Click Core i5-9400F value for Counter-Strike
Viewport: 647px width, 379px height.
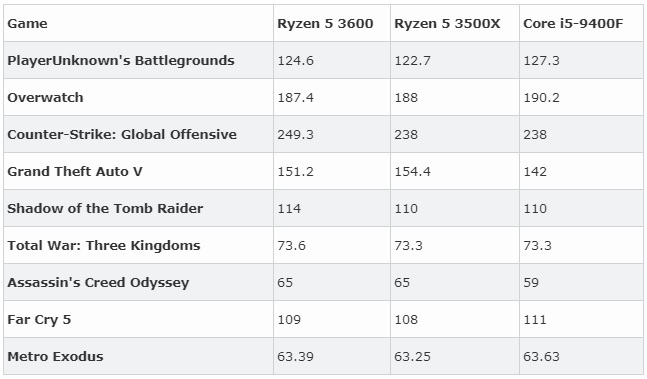(x=535, y=134)
